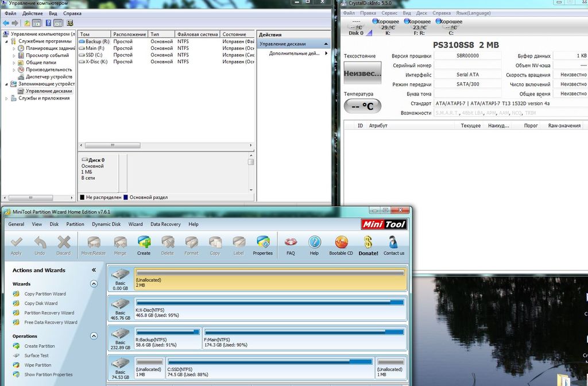Select the Backup (R:) volume row
Image resolution: width=588 pixels, height=386 pixels.
click(166, 41)
